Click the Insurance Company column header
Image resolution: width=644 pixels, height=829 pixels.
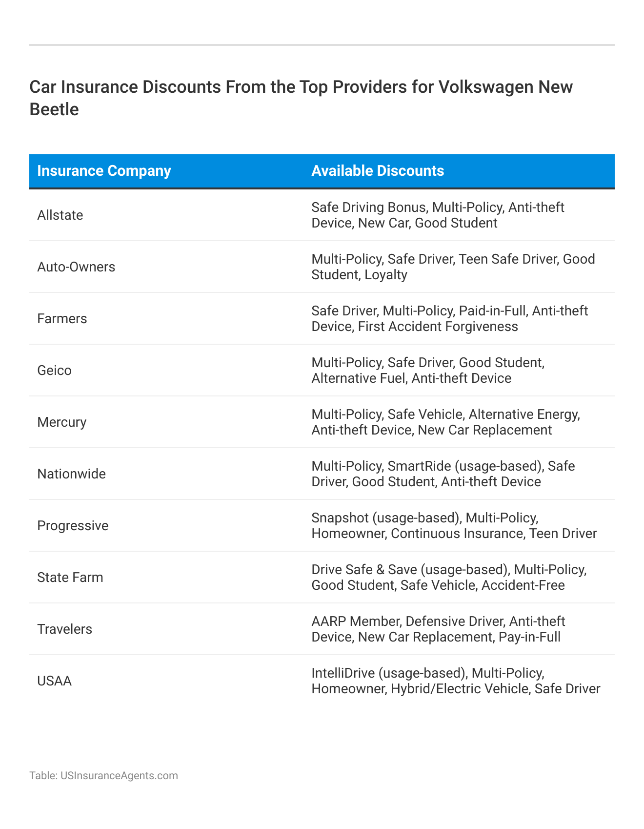pyautogui.click(x=104, y=171)
